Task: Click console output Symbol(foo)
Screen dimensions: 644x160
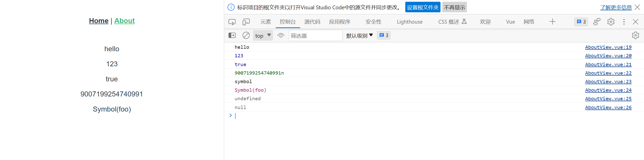Action: [x=250, y=90]
